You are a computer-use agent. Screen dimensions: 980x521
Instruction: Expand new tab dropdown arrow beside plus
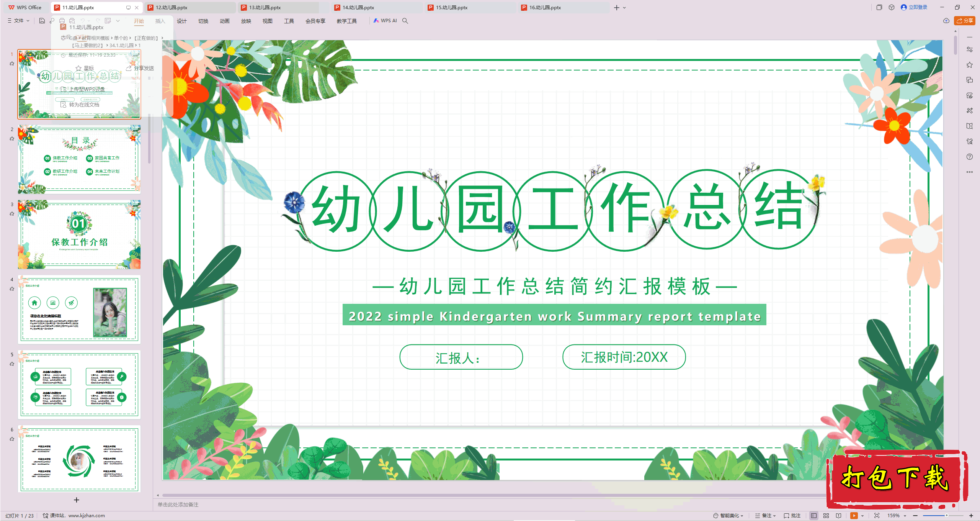(624, 8)
